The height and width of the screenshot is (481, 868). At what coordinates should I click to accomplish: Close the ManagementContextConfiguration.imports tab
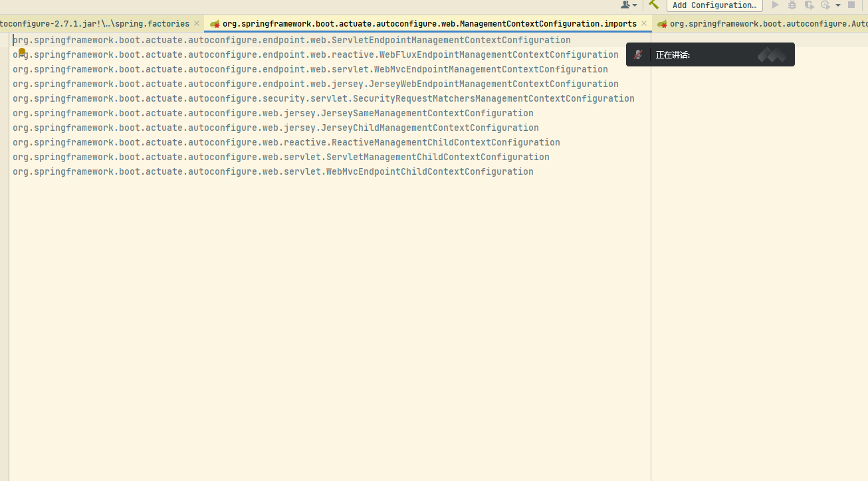tap(644, 24)
